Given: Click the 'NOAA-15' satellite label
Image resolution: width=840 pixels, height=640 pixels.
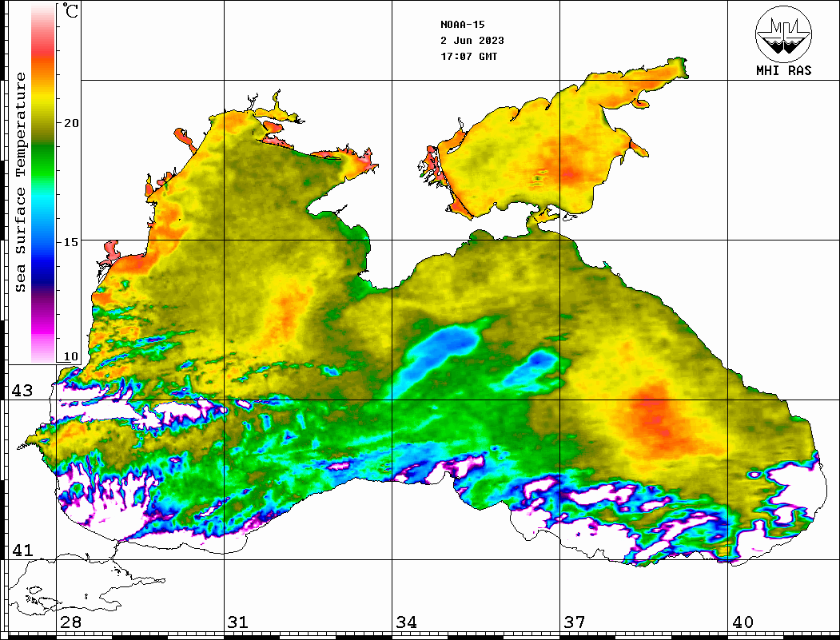Looking at the screenshot, I should (463, 25).
